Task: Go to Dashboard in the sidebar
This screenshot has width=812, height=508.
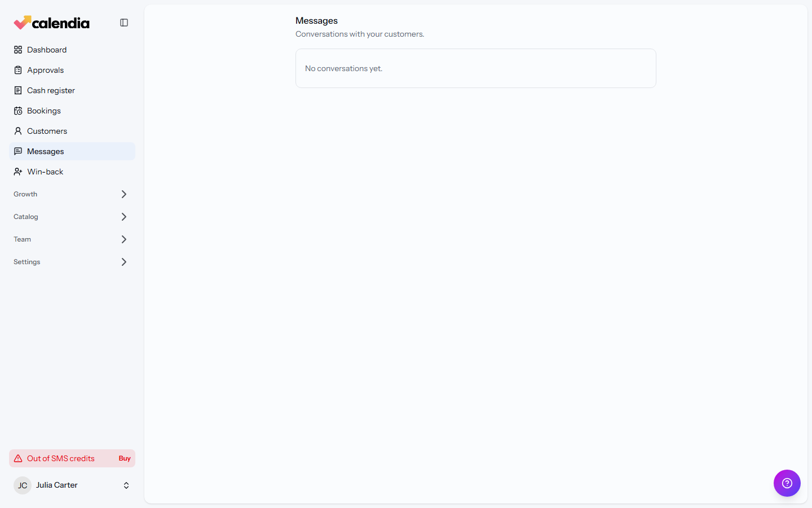Action: pos(72,50)
